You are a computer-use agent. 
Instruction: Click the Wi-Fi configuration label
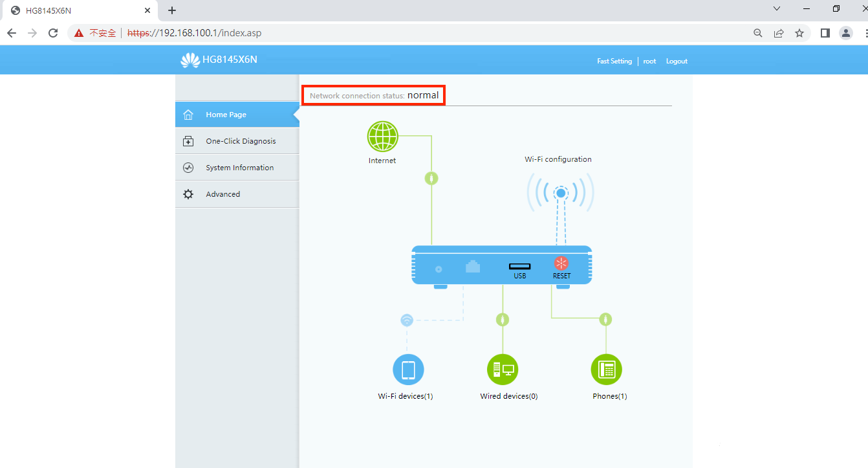click(x=558, y=159)
